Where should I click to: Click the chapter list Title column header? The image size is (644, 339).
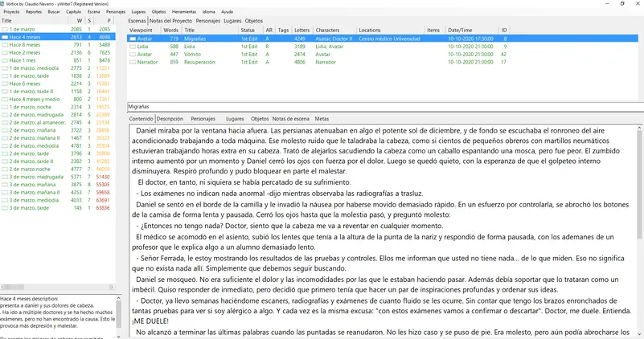6,21
